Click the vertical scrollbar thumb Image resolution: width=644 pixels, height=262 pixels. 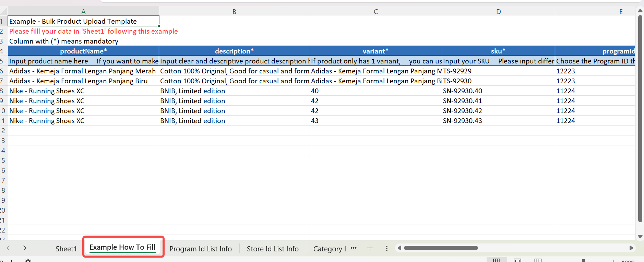coord(640,118)
